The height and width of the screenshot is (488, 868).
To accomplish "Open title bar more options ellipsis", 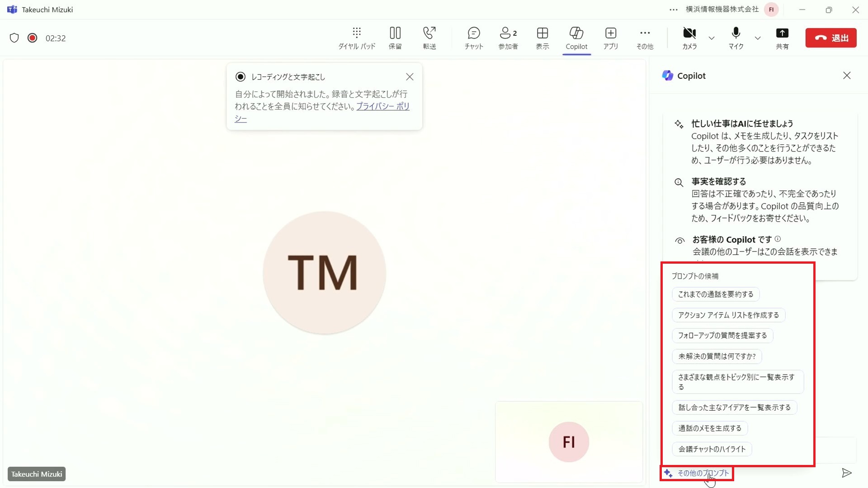I will pos(674,9).
